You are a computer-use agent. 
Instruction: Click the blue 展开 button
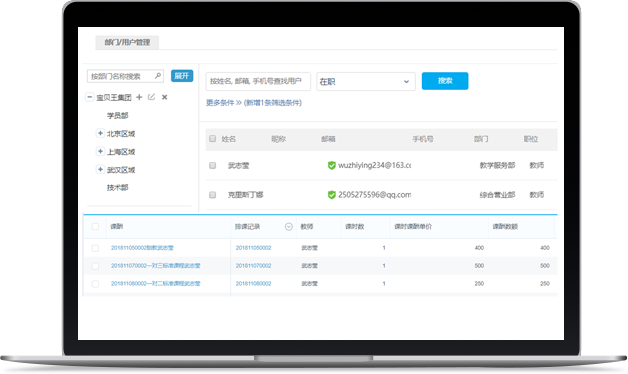click(182, 76)
